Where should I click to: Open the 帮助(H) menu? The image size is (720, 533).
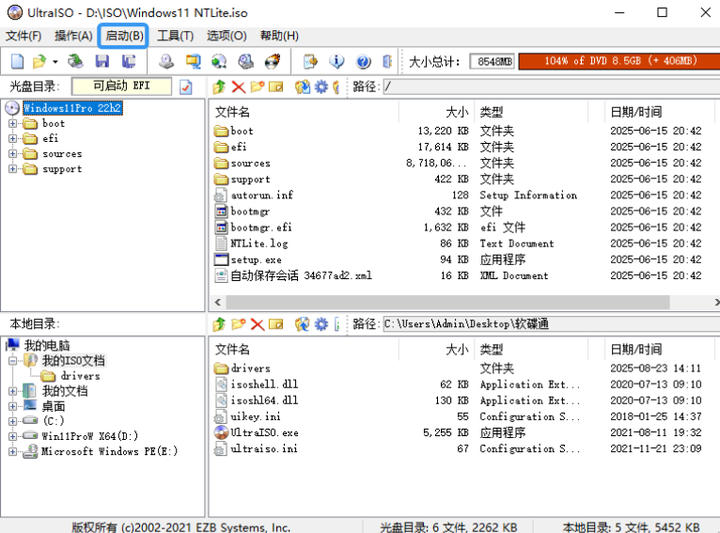[x=279, y=36]
